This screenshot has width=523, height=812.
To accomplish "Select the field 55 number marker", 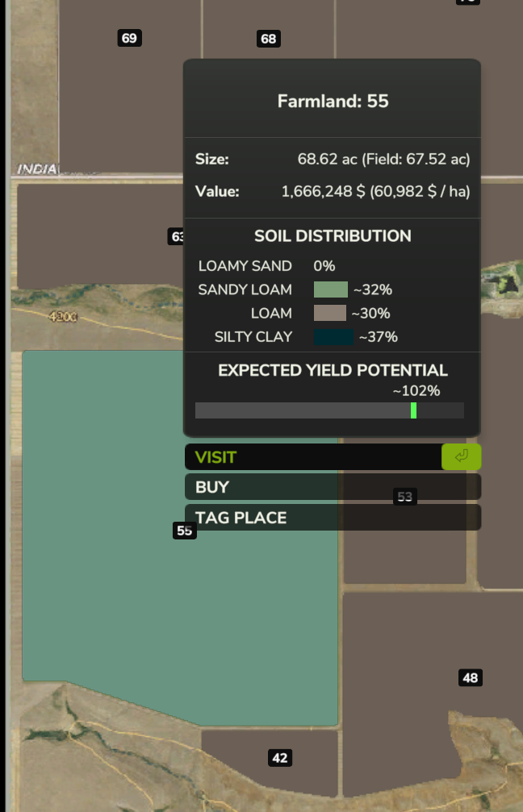I will [x=185, y=531].
